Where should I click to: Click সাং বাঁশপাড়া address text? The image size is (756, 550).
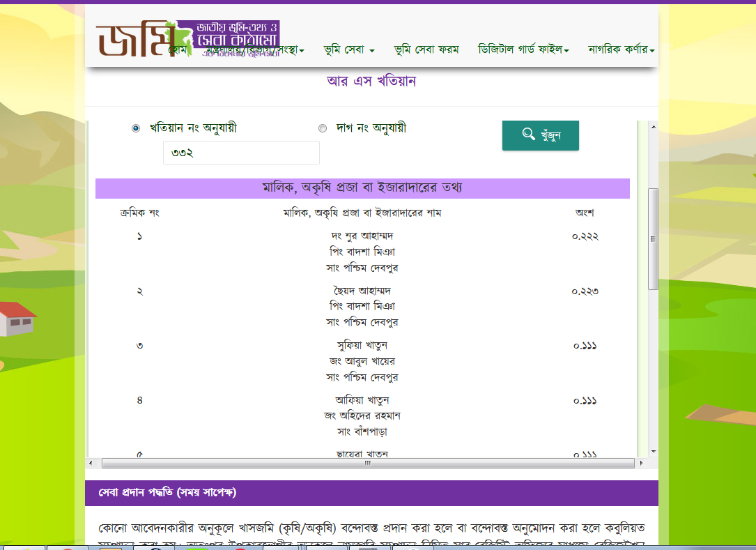pos(362,431)
